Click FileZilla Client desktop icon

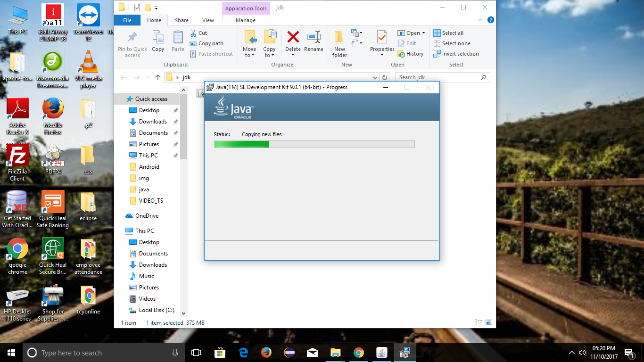pyautogui.click(x=17, y=163)
